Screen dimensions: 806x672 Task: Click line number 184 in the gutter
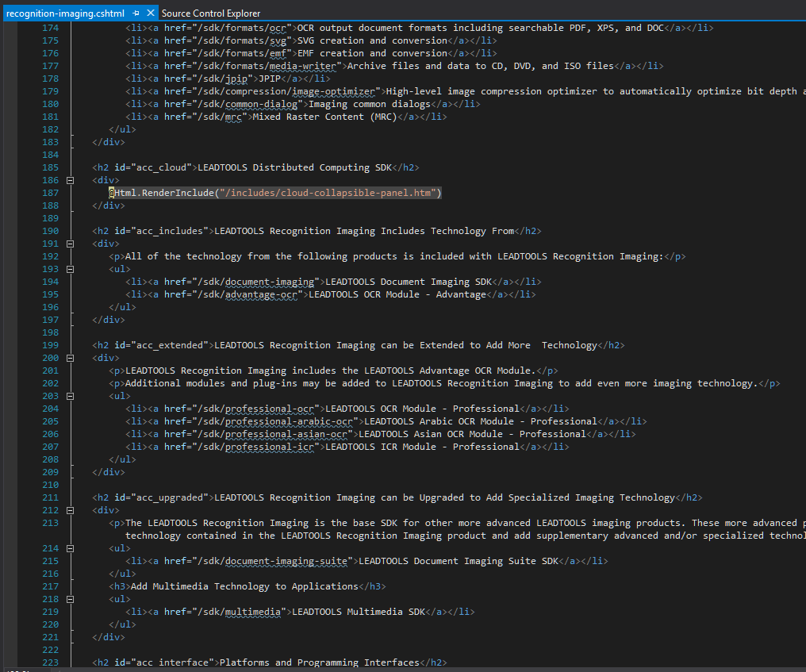[x=51, y=155]
